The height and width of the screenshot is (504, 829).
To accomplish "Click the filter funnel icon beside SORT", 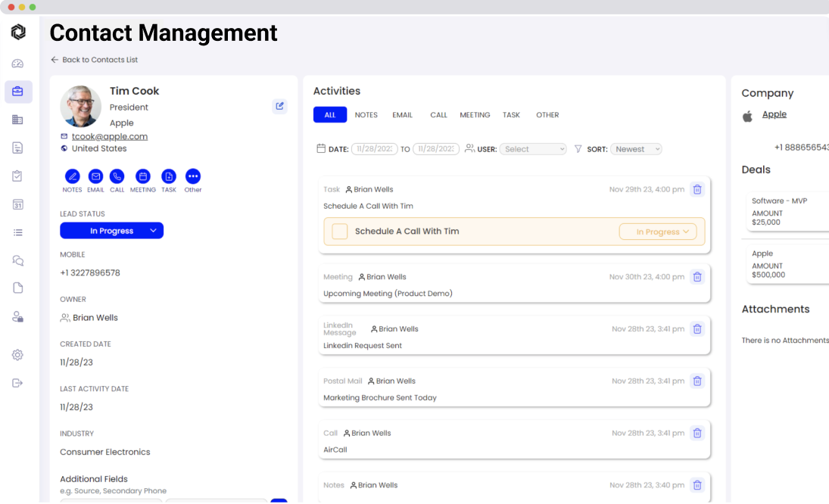I will click(578, 149).
